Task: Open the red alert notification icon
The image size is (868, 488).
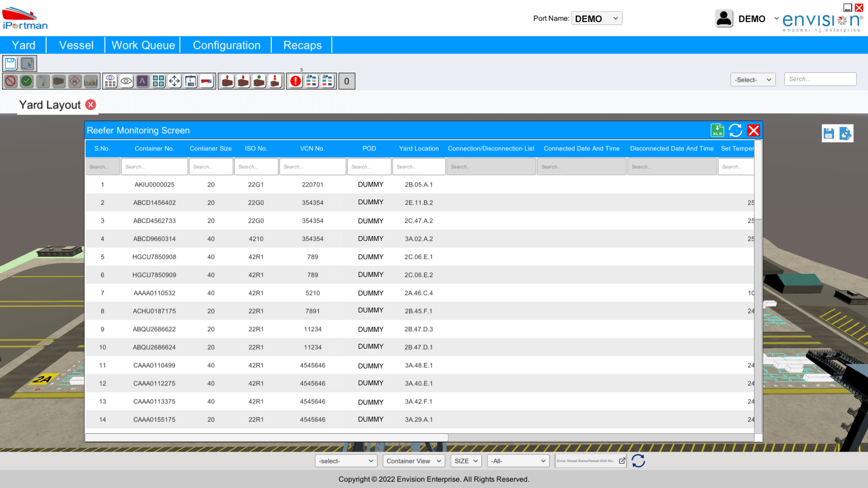Action: 295,81
